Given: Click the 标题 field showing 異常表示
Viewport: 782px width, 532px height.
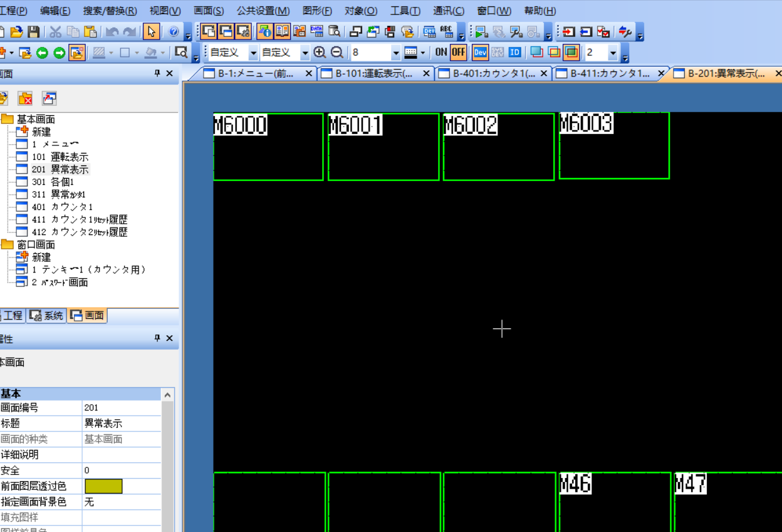Looking at the screenshot, I should (122, 424).
